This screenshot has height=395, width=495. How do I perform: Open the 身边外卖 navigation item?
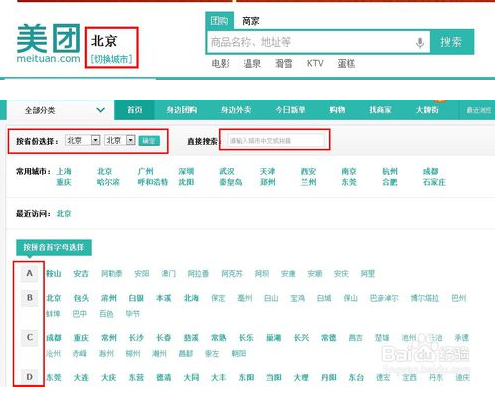click(x=236, y=110)
